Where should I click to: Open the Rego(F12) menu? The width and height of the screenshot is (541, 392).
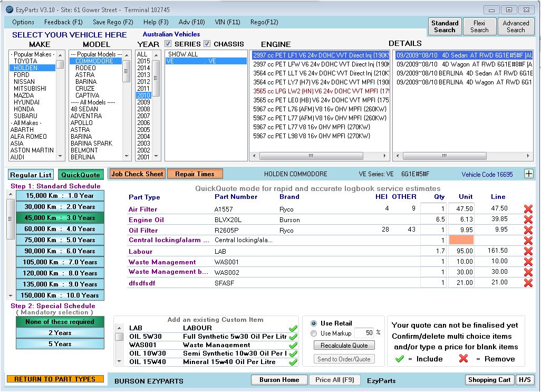pos(264,22)
